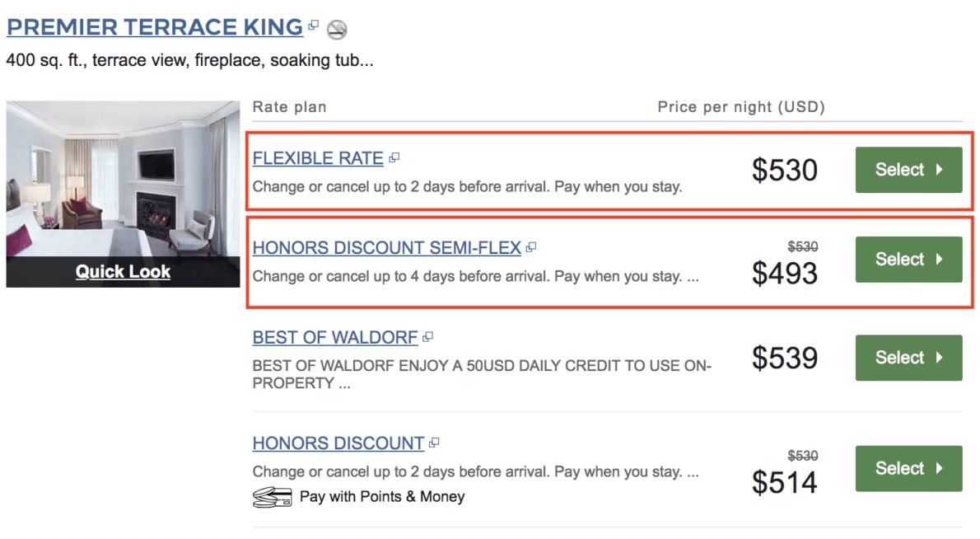
Task: Open Honors Discount Semi-Flex rate details
Action: pyautogui.click(x=386, y=247)
